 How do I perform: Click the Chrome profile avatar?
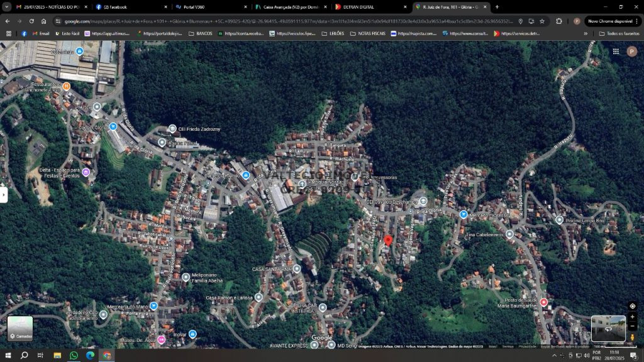click(577, 21)
